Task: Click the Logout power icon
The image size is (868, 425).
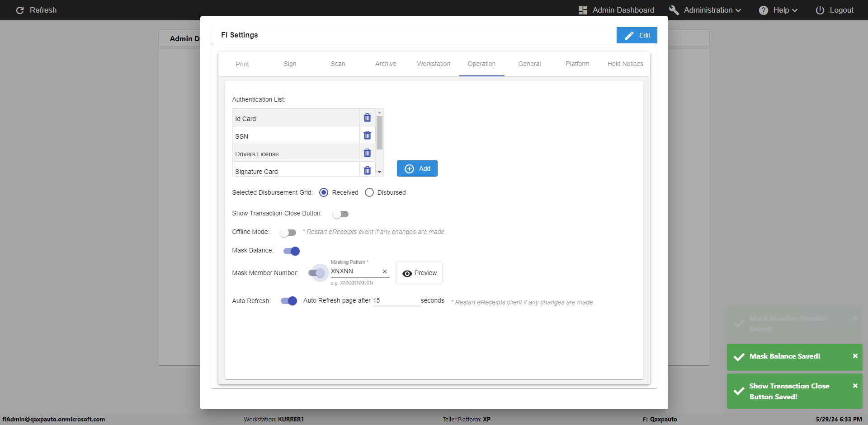Action: tap(820, 10)
